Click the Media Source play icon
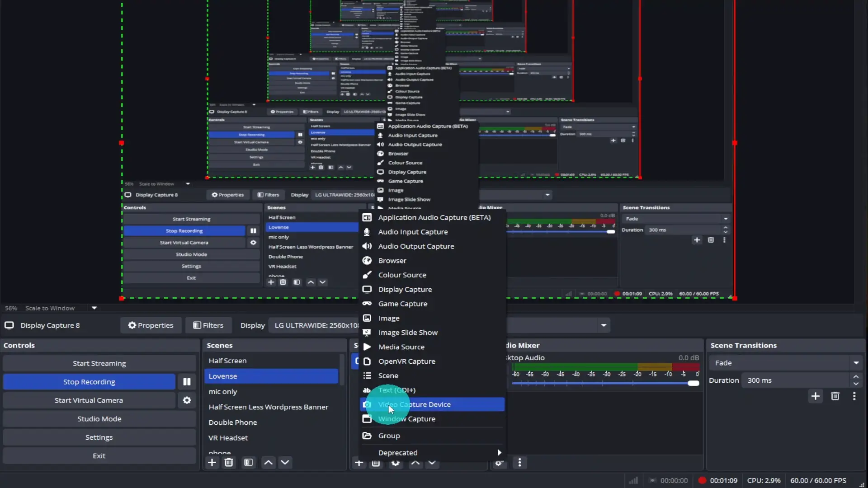The width and height of the screenshot is (868, 488). [367, 347]
